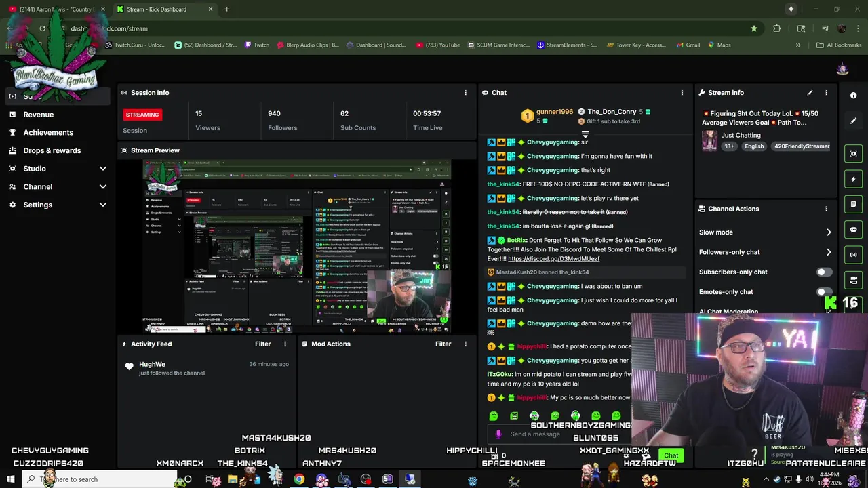The height and width of the screenshot is (488, 868).
Task: Click the chat scroll-down arrow indicator
Action: (585, 135)
